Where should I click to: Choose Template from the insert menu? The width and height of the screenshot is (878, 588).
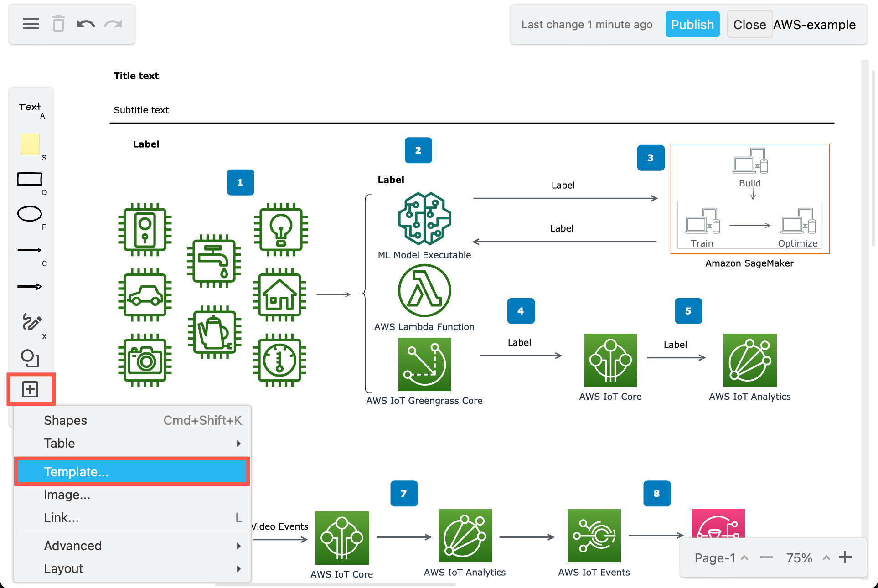pos(76,471)
